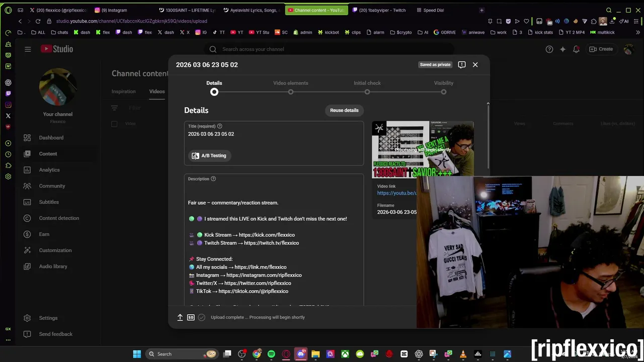Screen dimensions: 644x362
Task: Open the 'alarm' bookmark
Action: pos(375,32)
